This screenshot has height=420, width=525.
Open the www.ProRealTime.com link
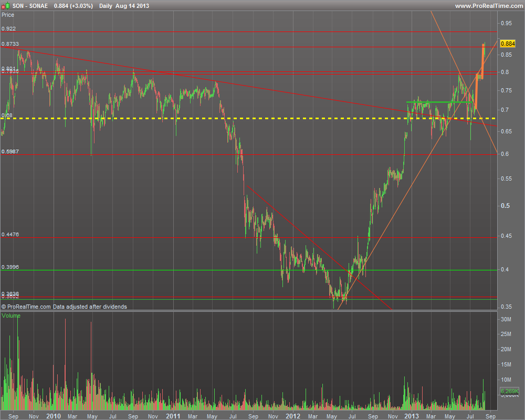click(489, 6)
